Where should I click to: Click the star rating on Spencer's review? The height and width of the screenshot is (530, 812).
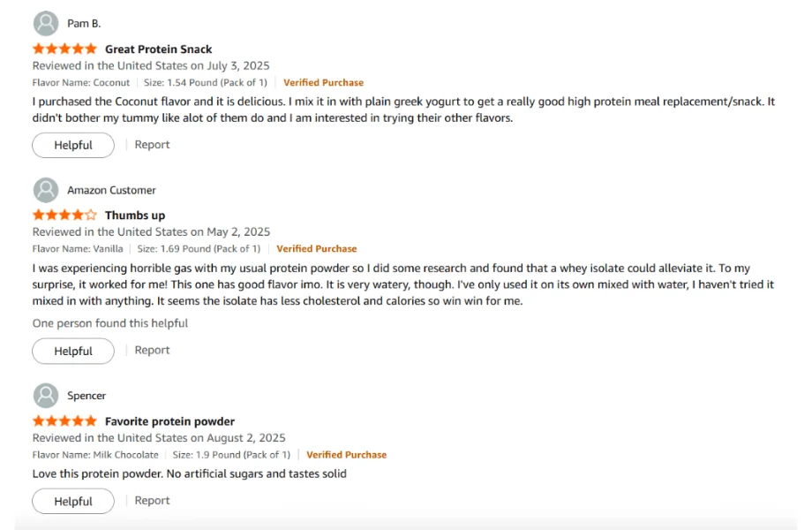[64, 420]
